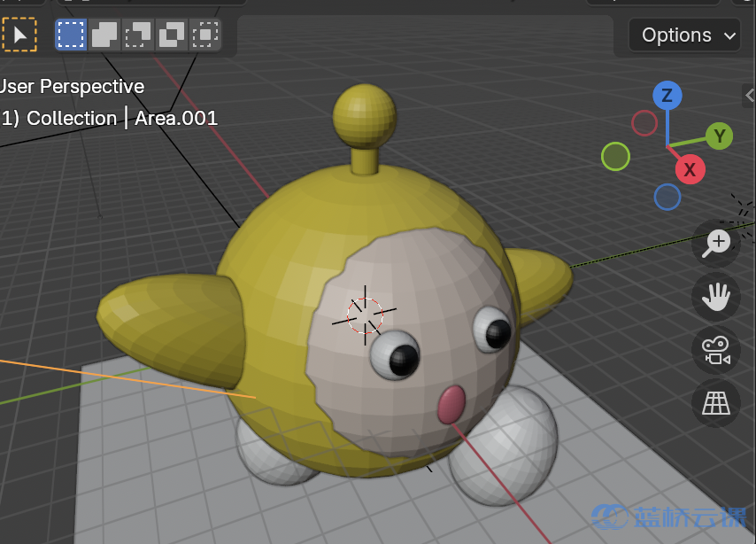Image resolution: width=756 pixels, height=544 pixels.
Task: Click the negative Z axis gizmo circle
Action: [x=667, y=197]
